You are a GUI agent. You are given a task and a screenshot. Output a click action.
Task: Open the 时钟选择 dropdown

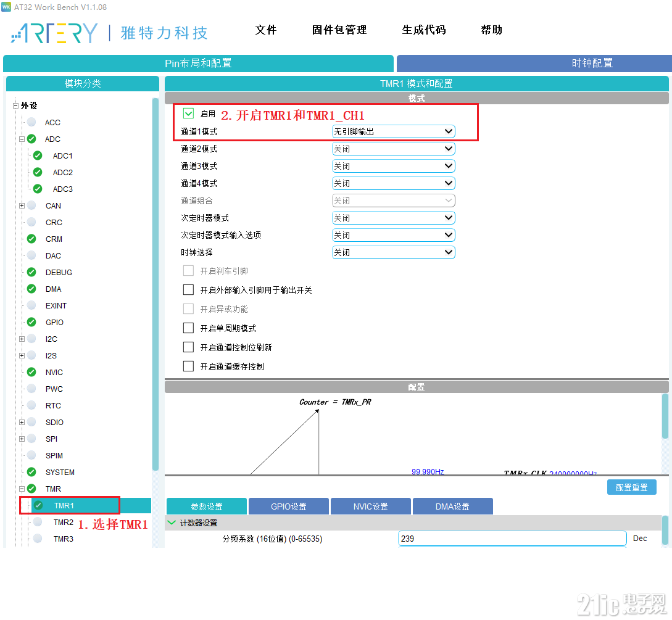394,252
